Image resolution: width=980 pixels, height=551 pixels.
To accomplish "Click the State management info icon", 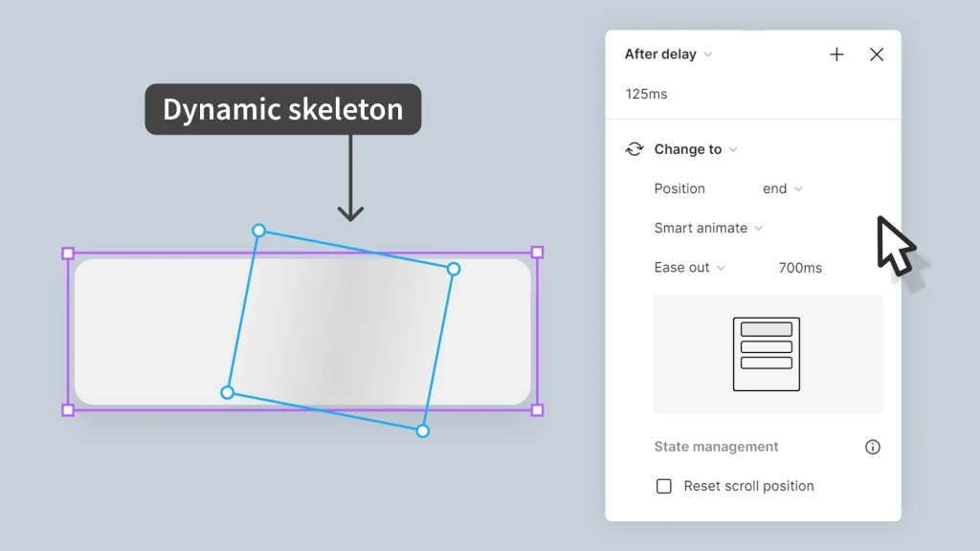I will click(872, 447).
